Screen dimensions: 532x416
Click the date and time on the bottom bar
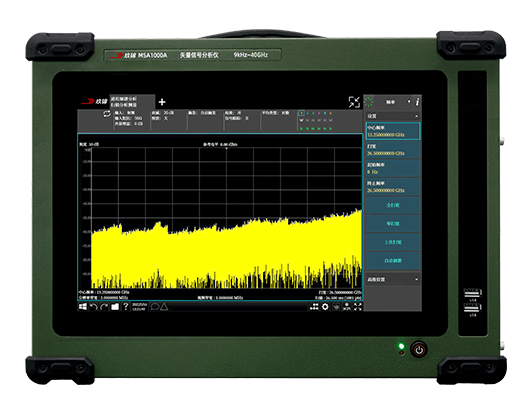coord(139,307)
